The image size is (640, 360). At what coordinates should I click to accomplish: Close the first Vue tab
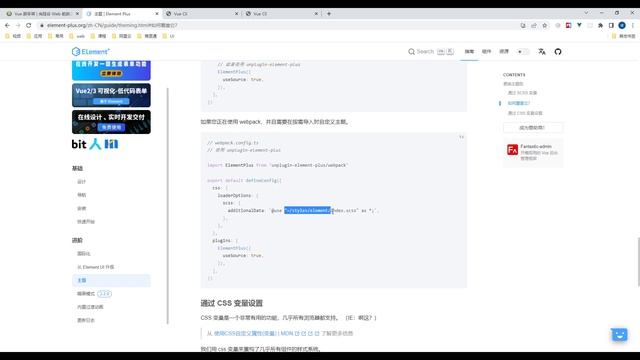[77, 13]
